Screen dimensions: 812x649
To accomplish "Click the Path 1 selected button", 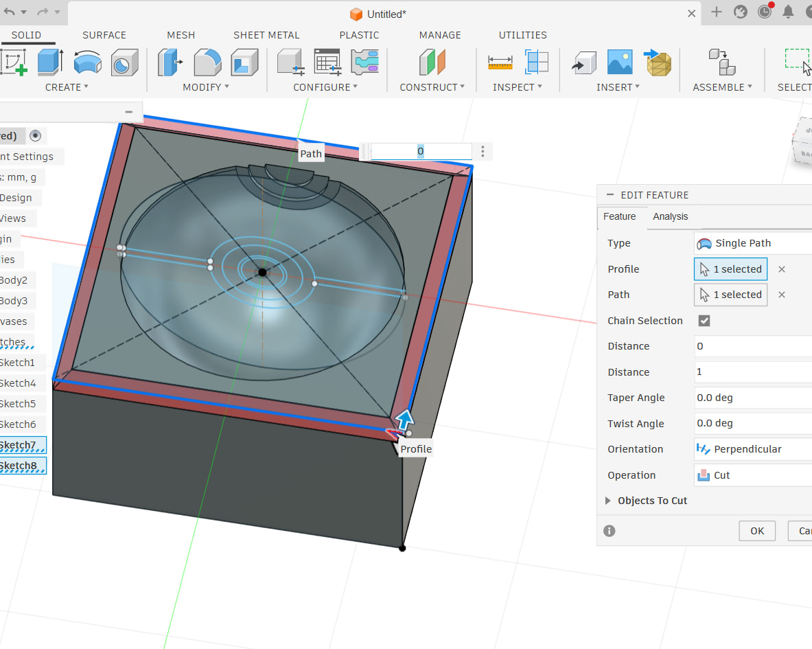I will 731,295.
